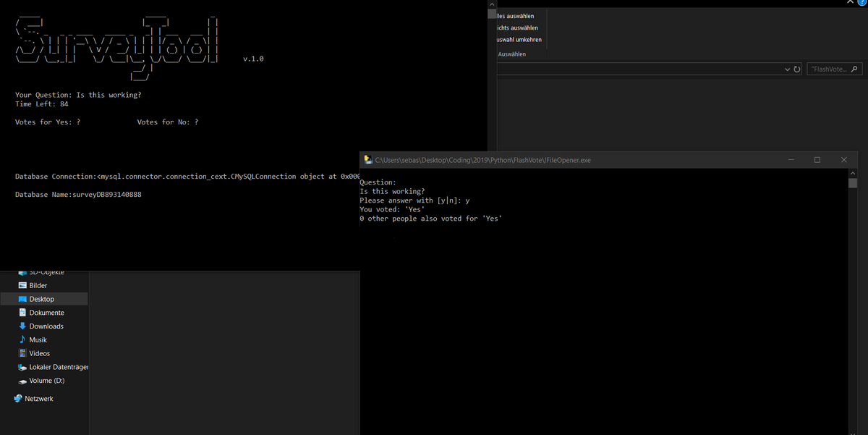
Task: Click the 'Database Connection' output line
Action: tap(187, 177)
